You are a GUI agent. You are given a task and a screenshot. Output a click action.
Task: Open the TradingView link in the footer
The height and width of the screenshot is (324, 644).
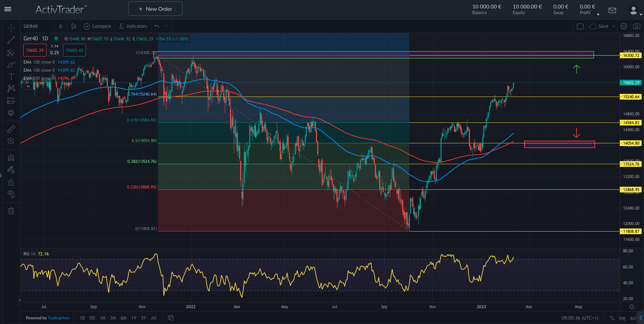(x=59, y=318)
